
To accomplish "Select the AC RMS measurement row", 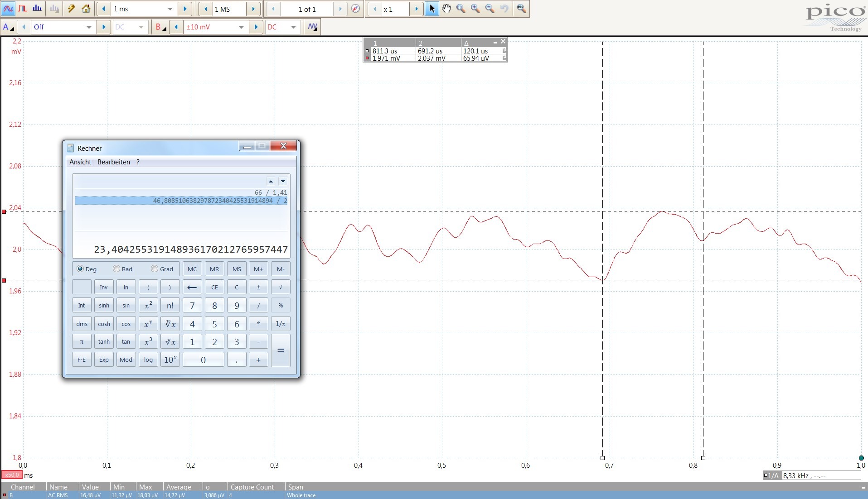I will tap(434, 495).
